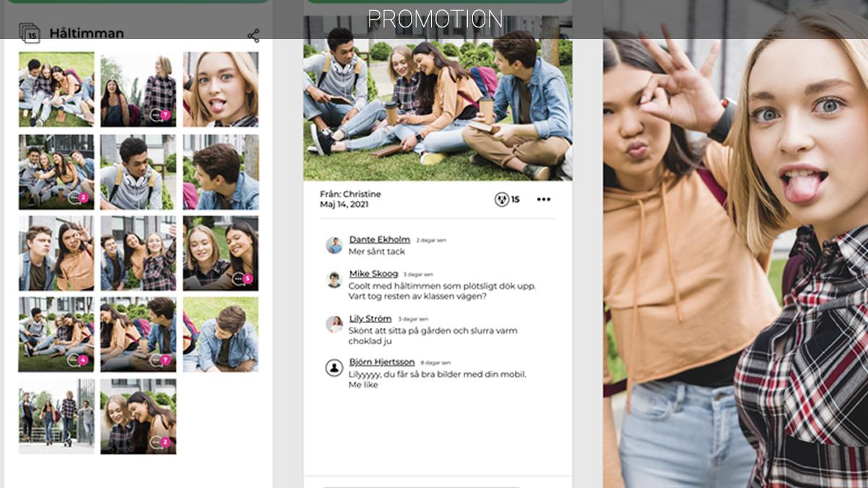
Task: Click the reaction count 15
Action: (515, 200)
